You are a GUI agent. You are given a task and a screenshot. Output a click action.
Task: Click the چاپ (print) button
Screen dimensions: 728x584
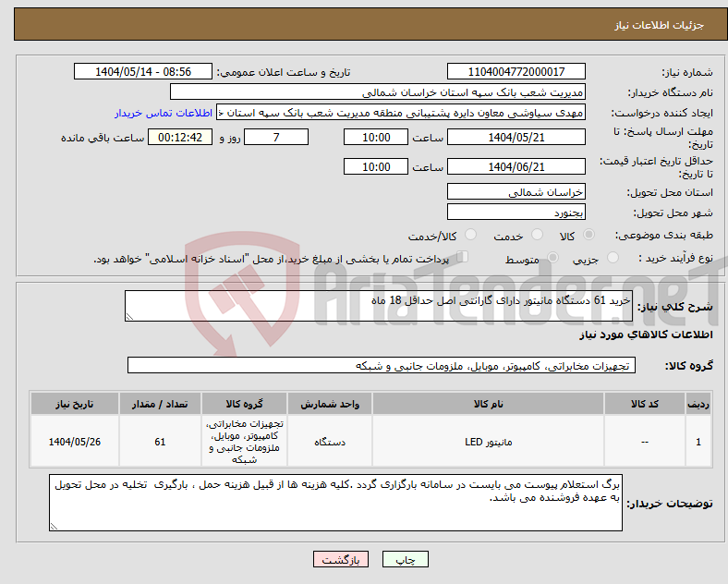pyautogui.click(x=405, y=559)
